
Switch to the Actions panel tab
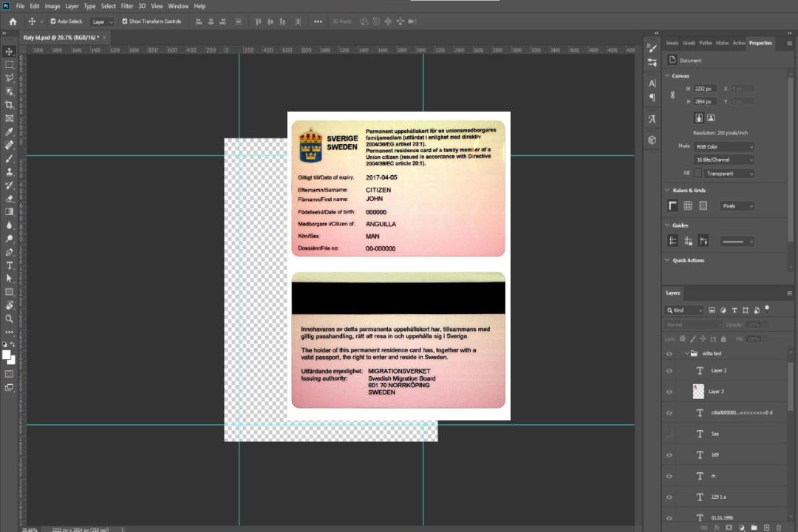pyautogui.click(x=738, y=44)
